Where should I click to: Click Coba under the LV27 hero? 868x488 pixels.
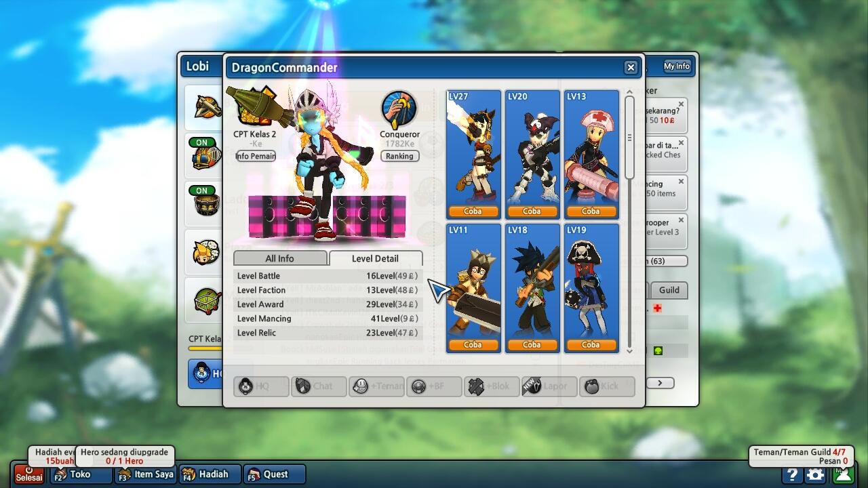tap(473, 211)
